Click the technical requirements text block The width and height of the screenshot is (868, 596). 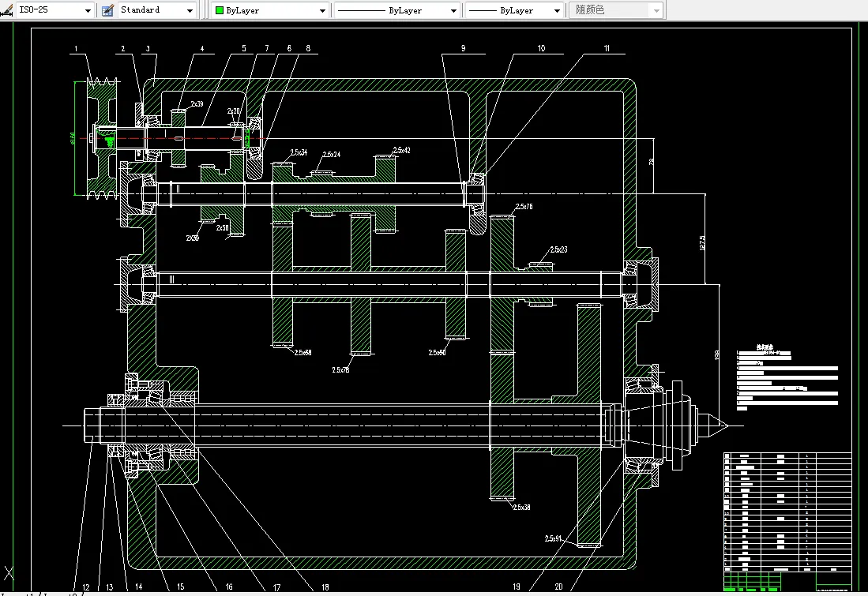787,378
